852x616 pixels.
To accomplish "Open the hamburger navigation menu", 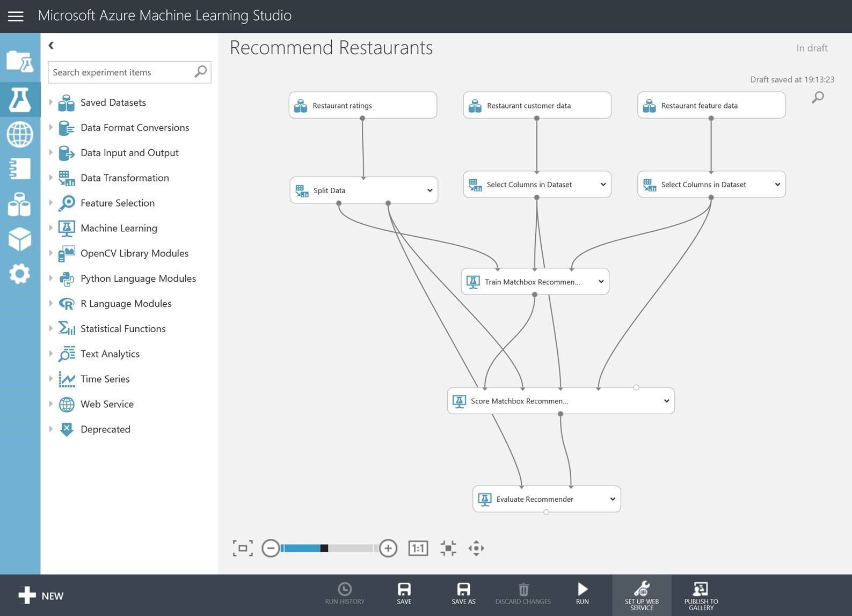I will click(x=16, y=16).
